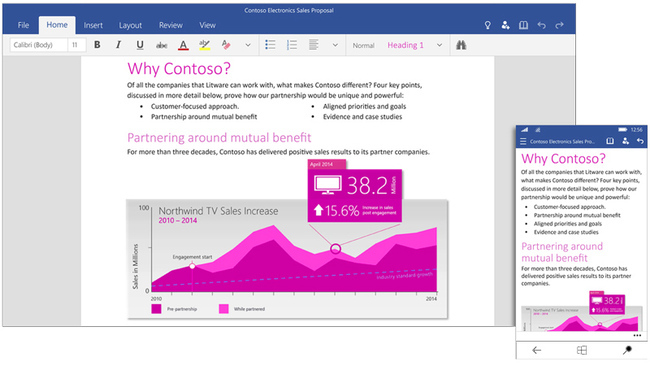Click the paragraph alignment icon
The width and height of the screenshot is (650, 366).
coord(313,45)
